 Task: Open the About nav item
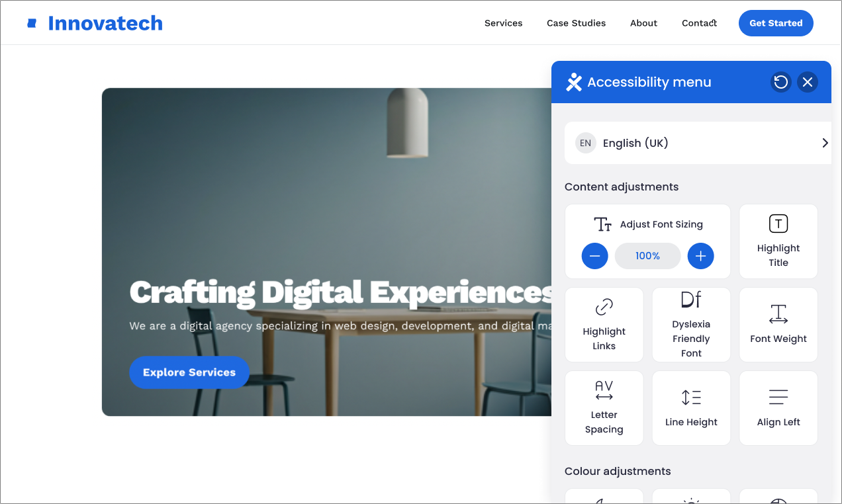pos(644,23)
